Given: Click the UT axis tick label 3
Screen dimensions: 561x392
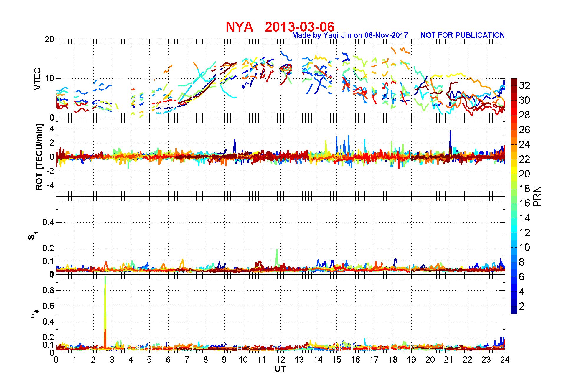Looking at the screenshot, I should coord(112,360).
